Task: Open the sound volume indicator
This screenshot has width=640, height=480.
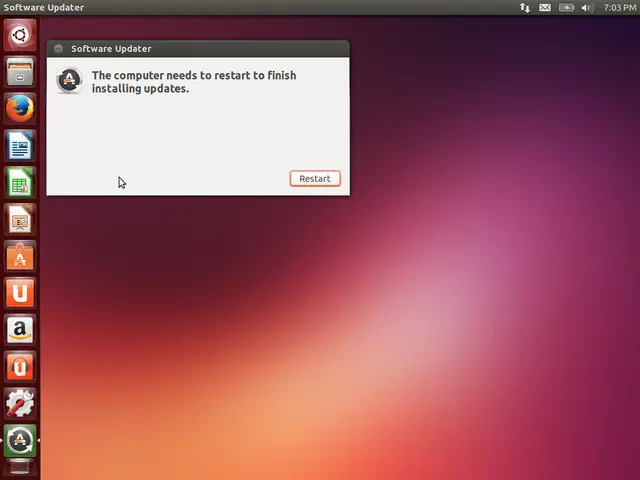Action: tap(587, 7)
